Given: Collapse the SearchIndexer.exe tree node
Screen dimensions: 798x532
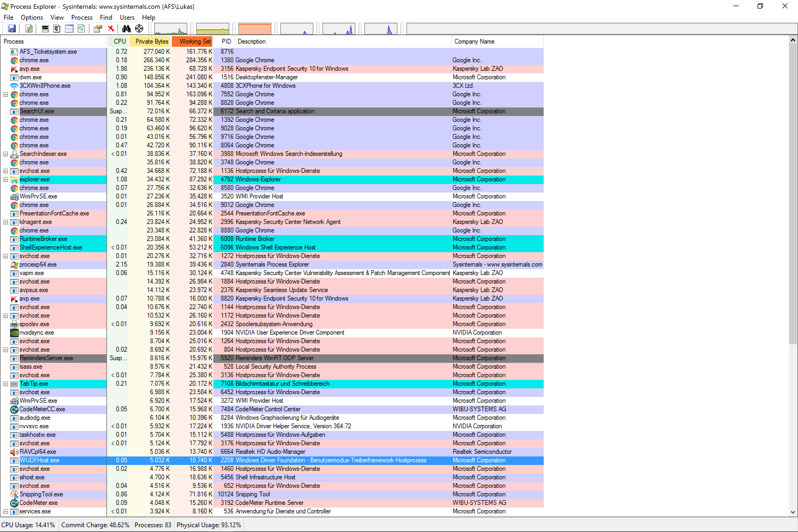Looking at the screenshot, I should point(5,154).
